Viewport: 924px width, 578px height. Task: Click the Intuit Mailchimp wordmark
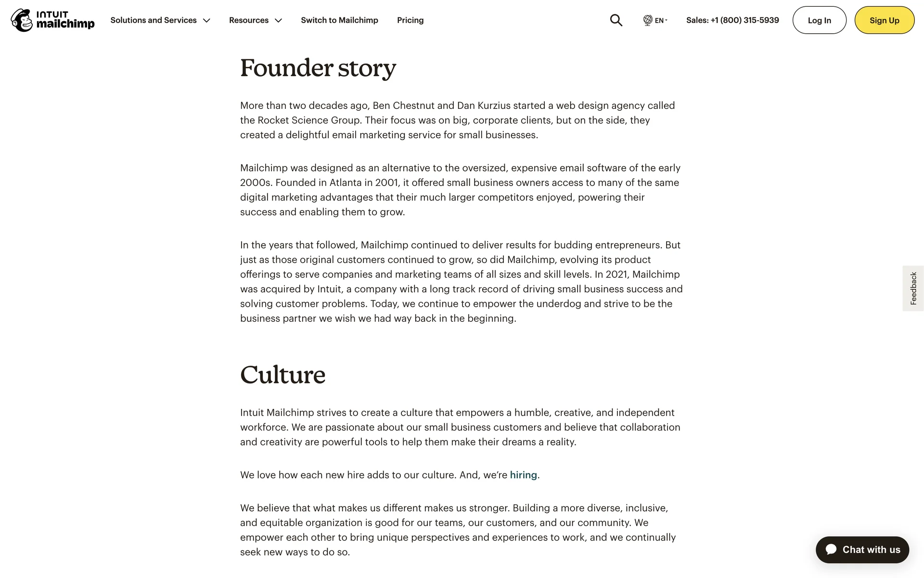65,20
